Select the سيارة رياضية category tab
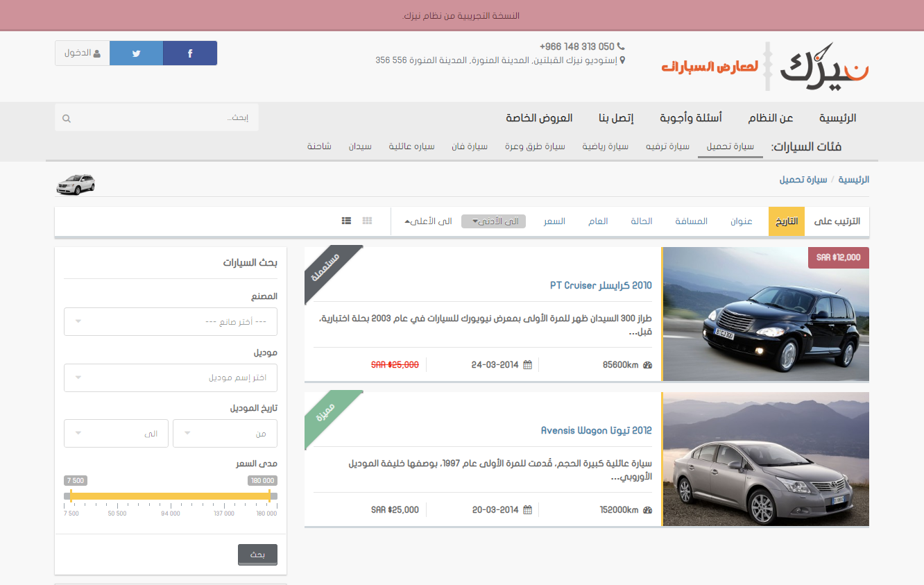 (x=605, y=146)
